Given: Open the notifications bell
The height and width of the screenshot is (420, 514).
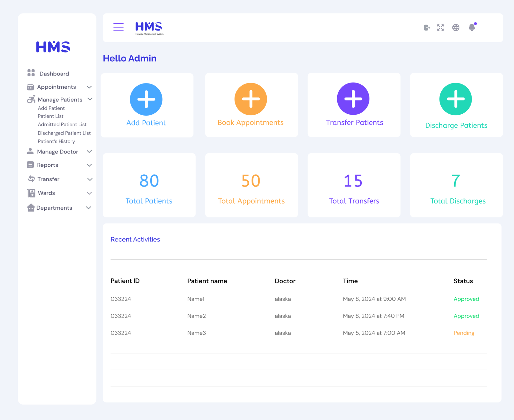Looking at the screenshot, I should pos(472,28).
